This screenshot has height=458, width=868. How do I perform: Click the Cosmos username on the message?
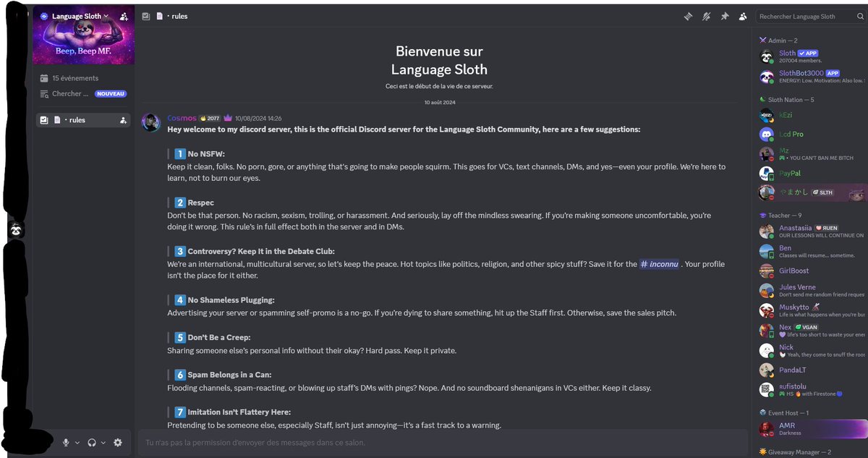(180, 118)
